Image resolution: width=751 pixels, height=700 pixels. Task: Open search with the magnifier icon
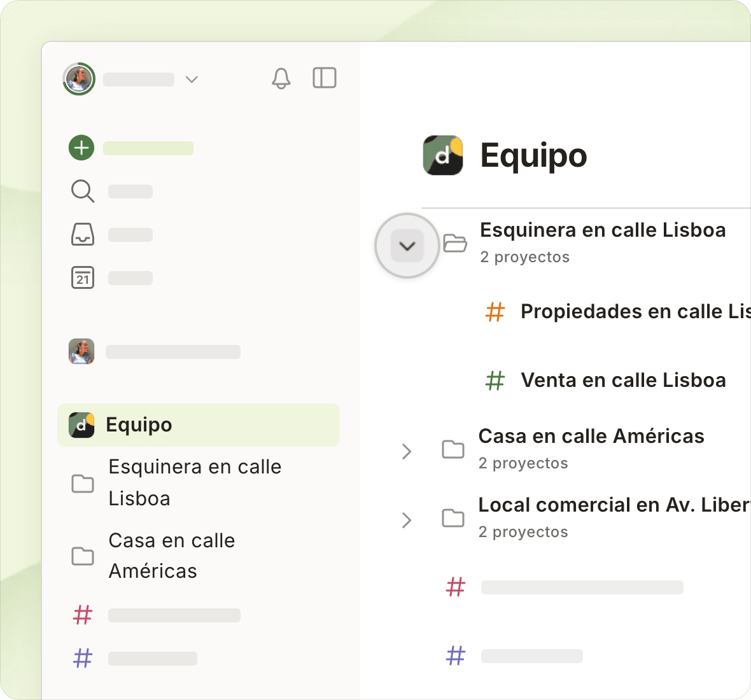[82, 191]
